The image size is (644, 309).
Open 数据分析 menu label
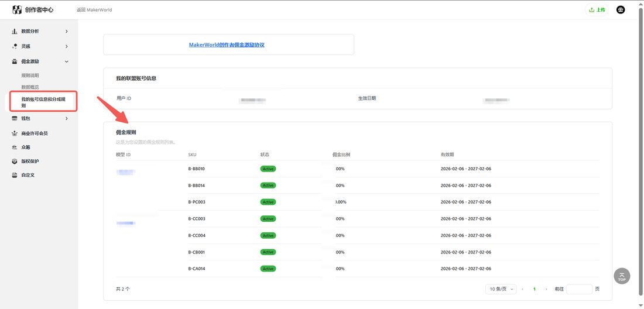click(30, 31)
